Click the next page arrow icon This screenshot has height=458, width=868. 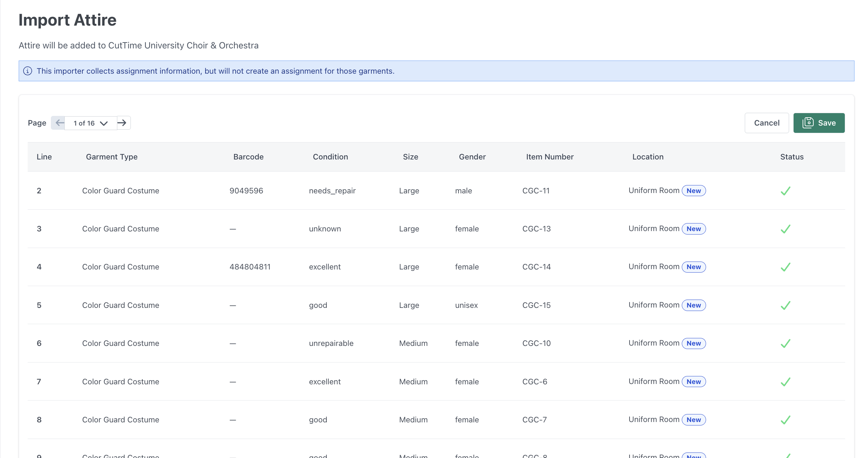[x=122, y=123]
